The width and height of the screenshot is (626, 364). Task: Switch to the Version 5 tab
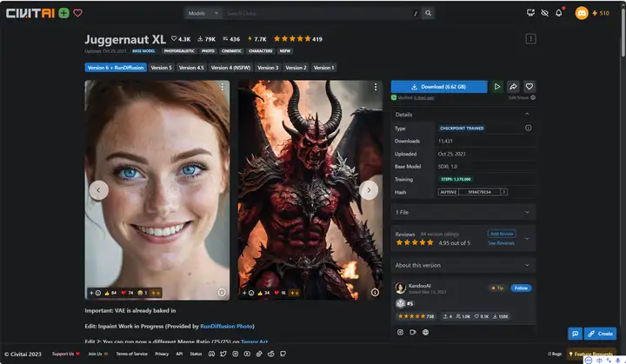pos(162,68)
